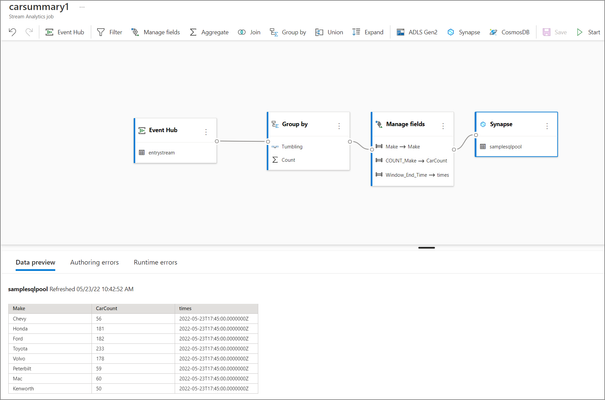Screen dimensions: 605x400
Task: Click the redo arrow icon
Action: click(x=29, y=32)
